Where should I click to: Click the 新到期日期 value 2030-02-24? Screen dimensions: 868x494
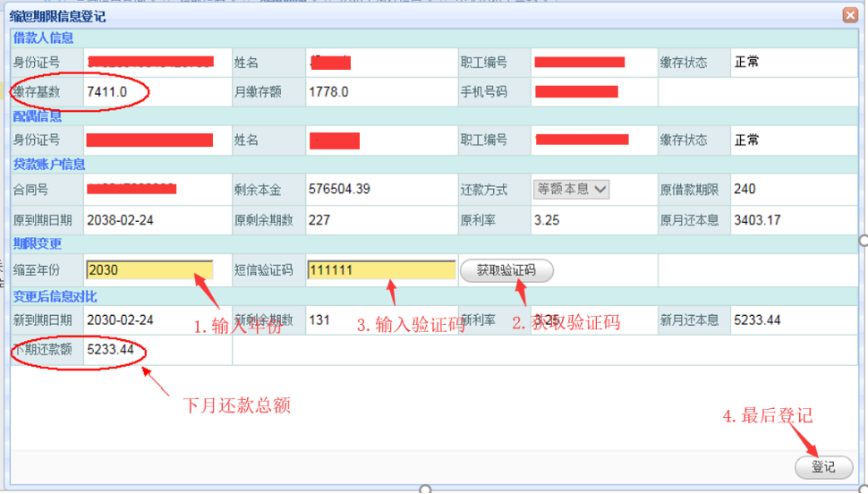tap(120, 320)
